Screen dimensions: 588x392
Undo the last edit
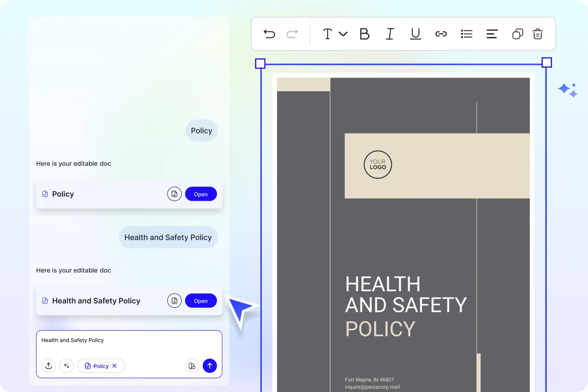(269, 34)
